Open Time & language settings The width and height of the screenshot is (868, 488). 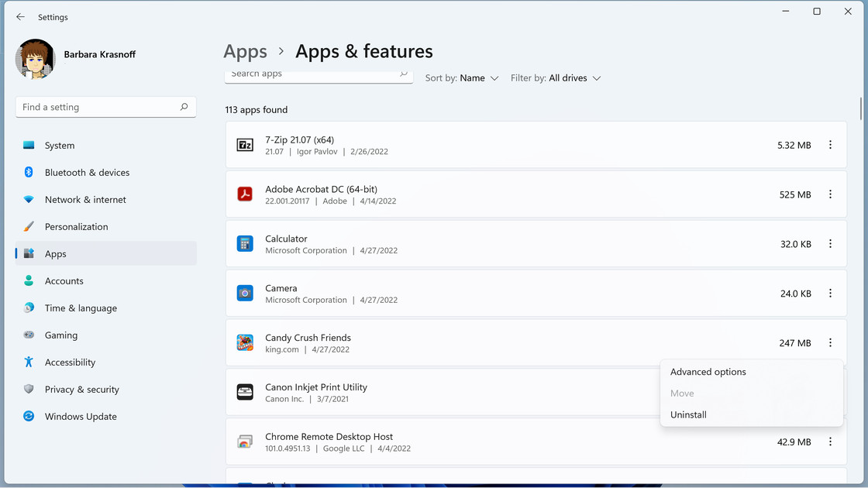pyautogui.click(x=105, y=308)
